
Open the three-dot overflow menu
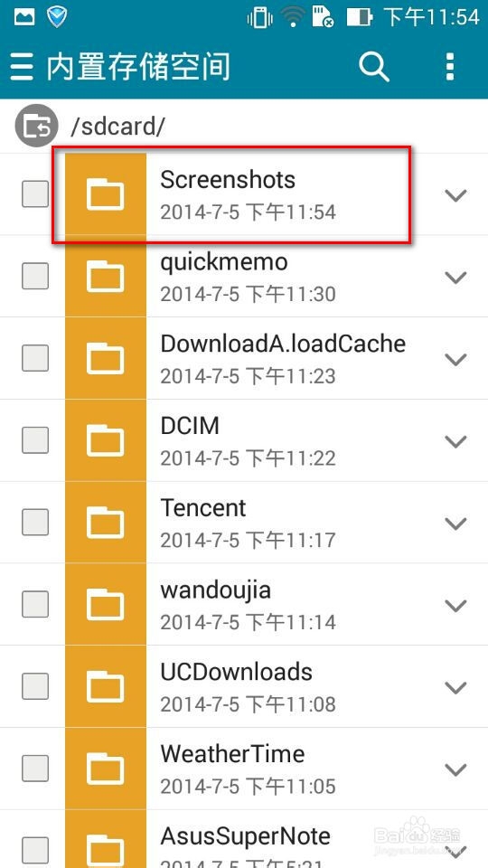point(450,67)
